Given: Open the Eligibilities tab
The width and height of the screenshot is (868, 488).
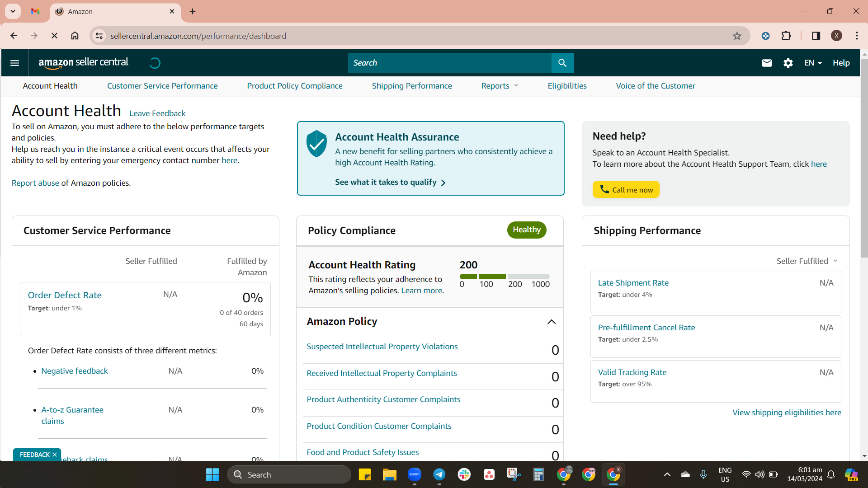Looking at the screenshot, I should pyautogui.click(x=567, y=86).
